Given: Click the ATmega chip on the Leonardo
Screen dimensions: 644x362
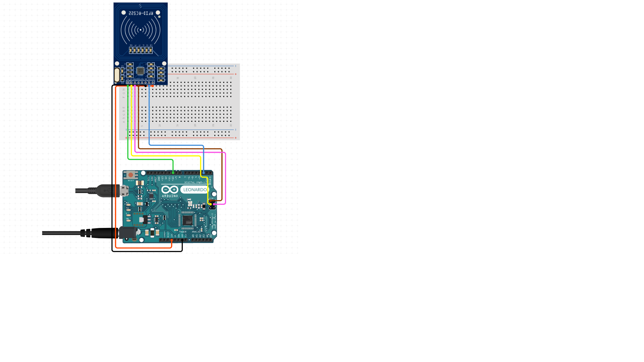Looking at the screenshot, I should pos(187,221).
